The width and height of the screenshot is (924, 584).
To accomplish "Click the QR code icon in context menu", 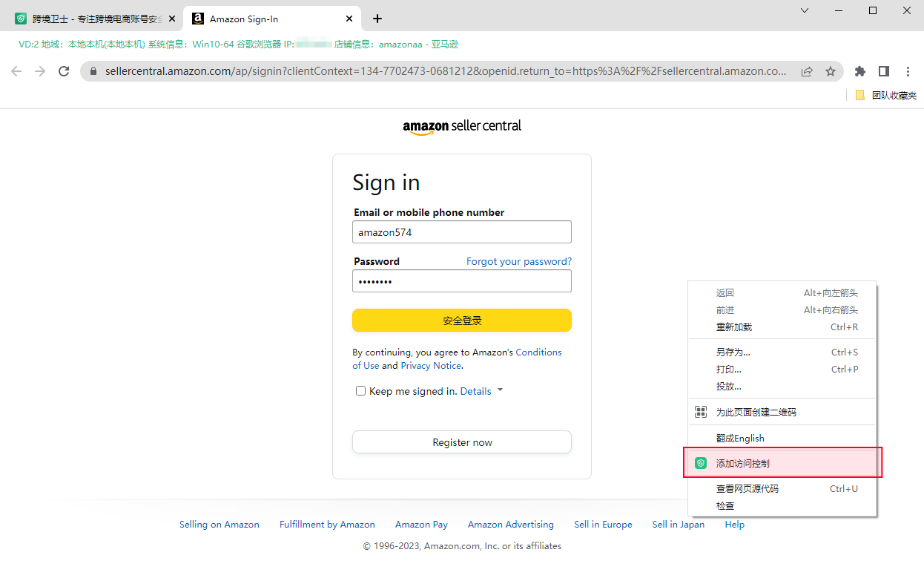I will pyautogui.click(x=701, y=412).
